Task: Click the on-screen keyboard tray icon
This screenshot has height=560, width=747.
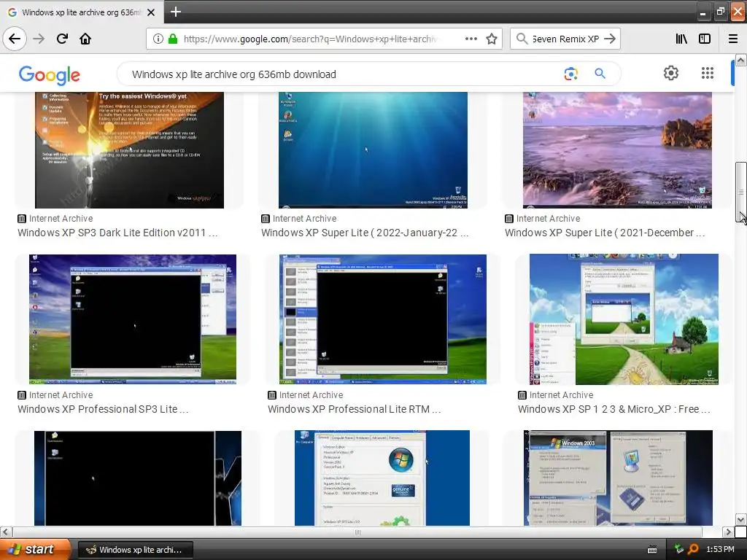Action: [652, 550]
